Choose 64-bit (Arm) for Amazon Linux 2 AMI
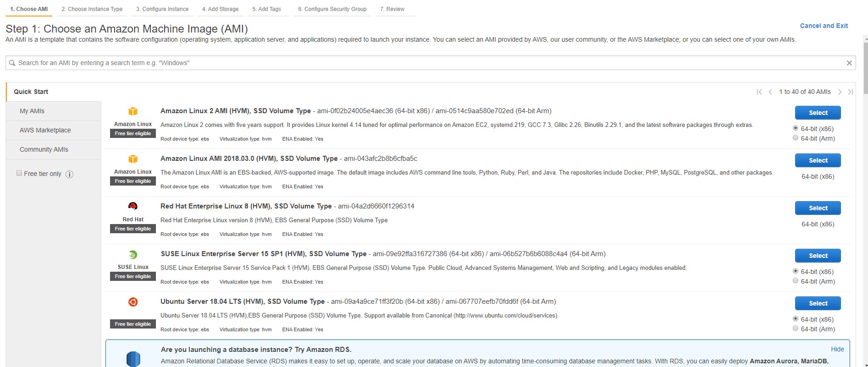 pyautogui.click(x=796, y=138)
